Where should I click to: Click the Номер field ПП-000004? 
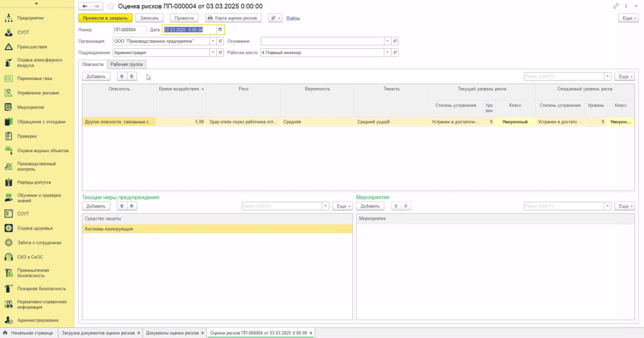[130, 30]
